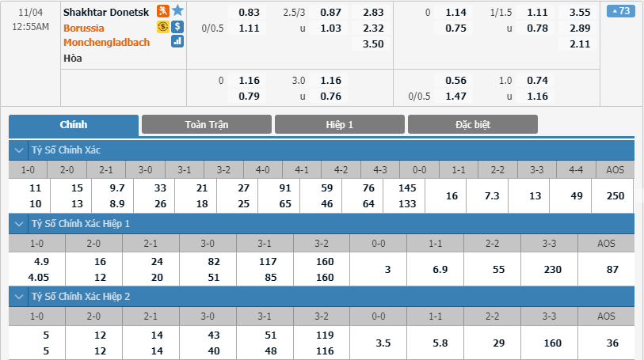Click the Shakhtar Donetsk team name

coord(106,13)
